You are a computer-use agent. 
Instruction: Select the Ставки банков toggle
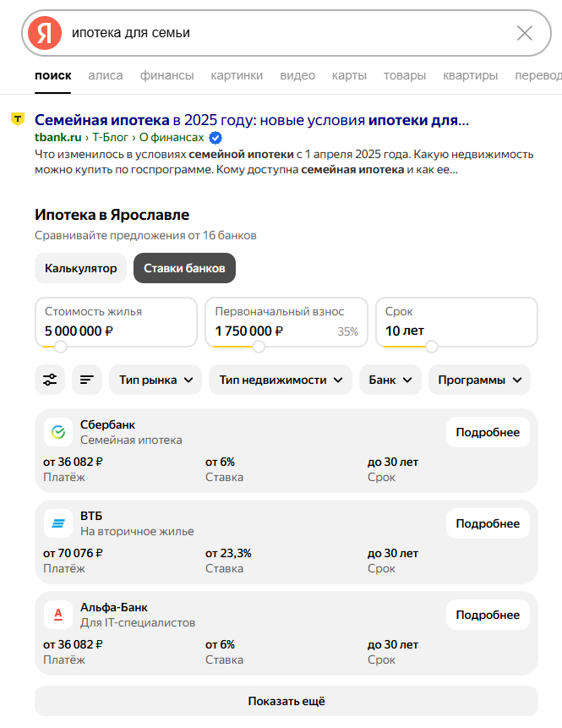pos(184,268)
